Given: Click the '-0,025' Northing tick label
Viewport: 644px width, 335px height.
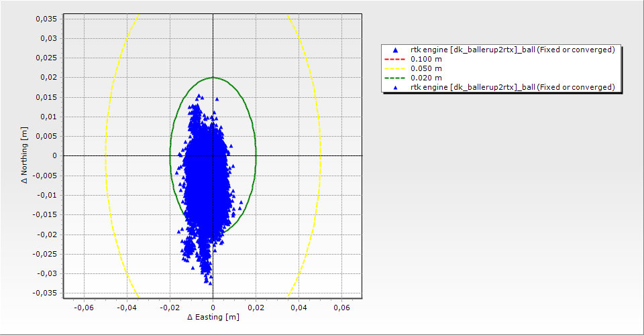Looking at the screenshot, I should 45,254.
